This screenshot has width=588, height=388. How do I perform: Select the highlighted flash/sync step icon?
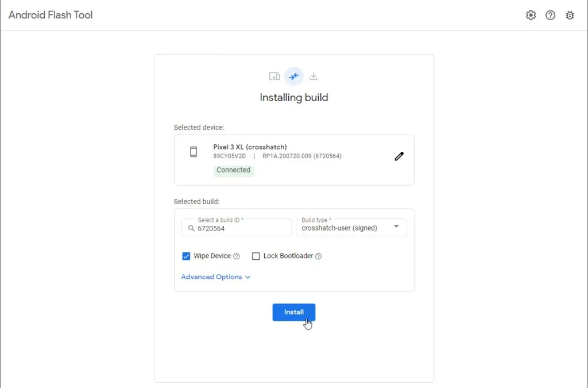294,75
